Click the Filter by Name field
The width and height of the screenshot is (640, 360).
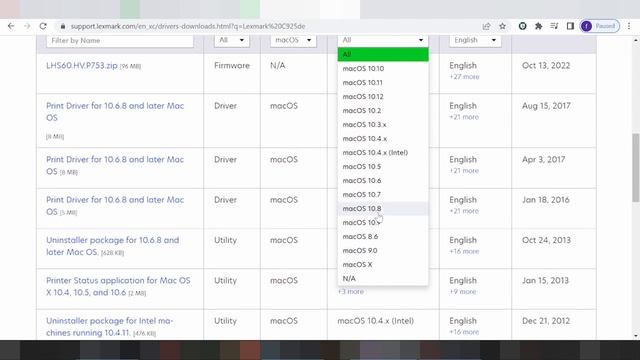120,41
